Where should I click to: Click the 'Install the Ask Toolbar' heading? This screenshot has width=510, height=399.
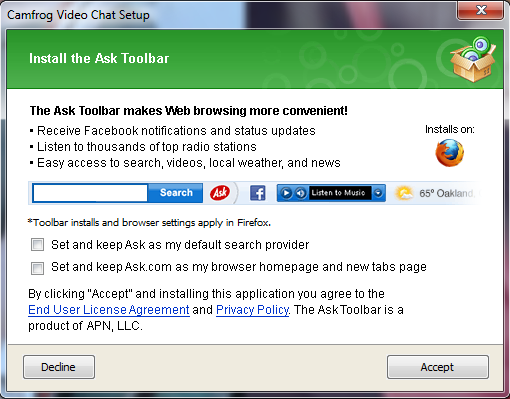point(99,58)
